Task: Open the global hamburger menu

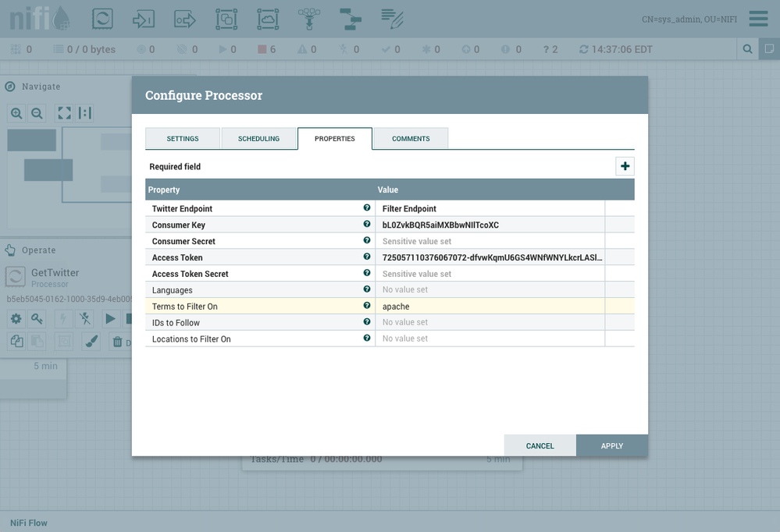Action: (758, 19)
